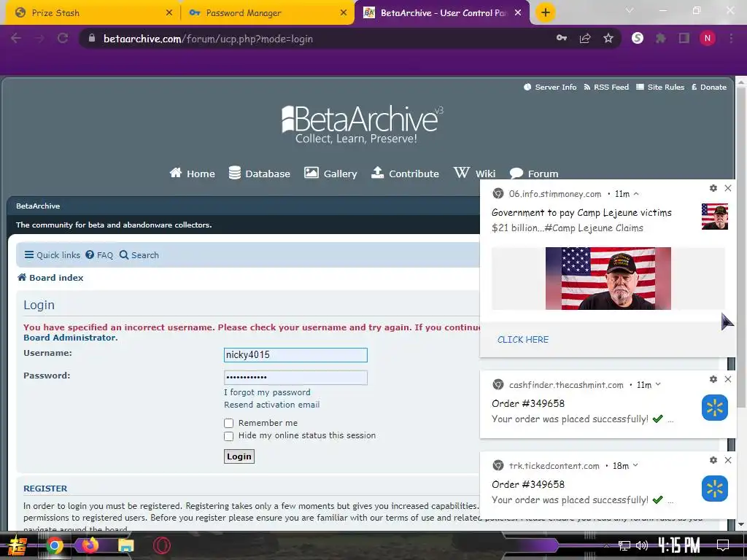747x560 pixels.
Task: Open the Donate link
Action: pos(709,87)
